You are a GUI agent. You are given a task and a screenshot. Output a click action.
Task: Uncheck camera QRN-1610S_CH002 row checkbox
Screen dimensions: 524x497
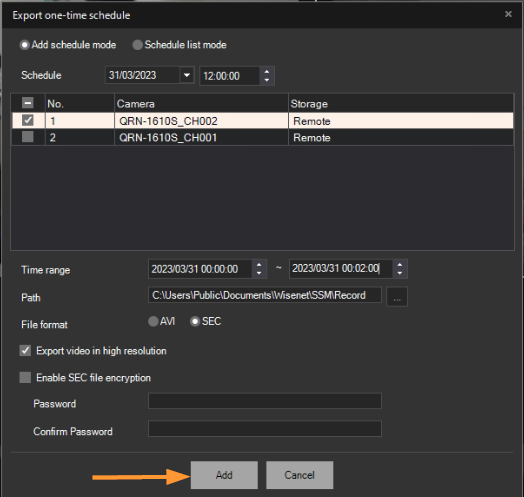28,120
